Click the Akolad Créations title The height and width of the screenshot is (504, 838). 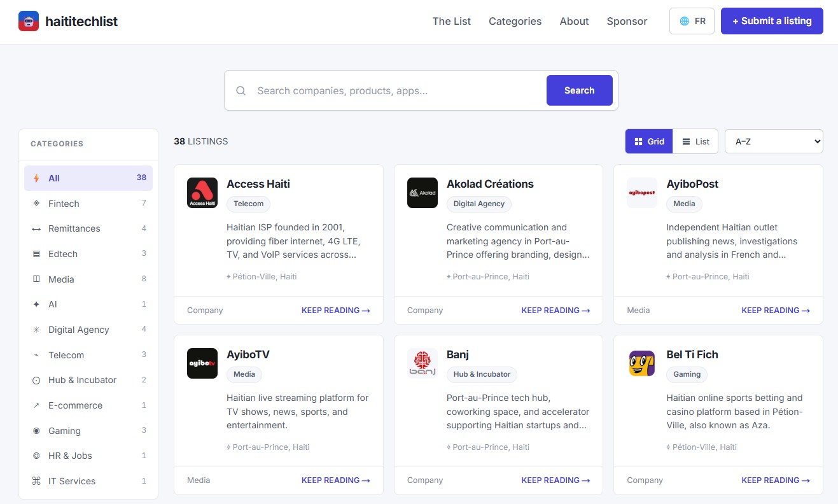pyautogui.click(x=490, y=184)
